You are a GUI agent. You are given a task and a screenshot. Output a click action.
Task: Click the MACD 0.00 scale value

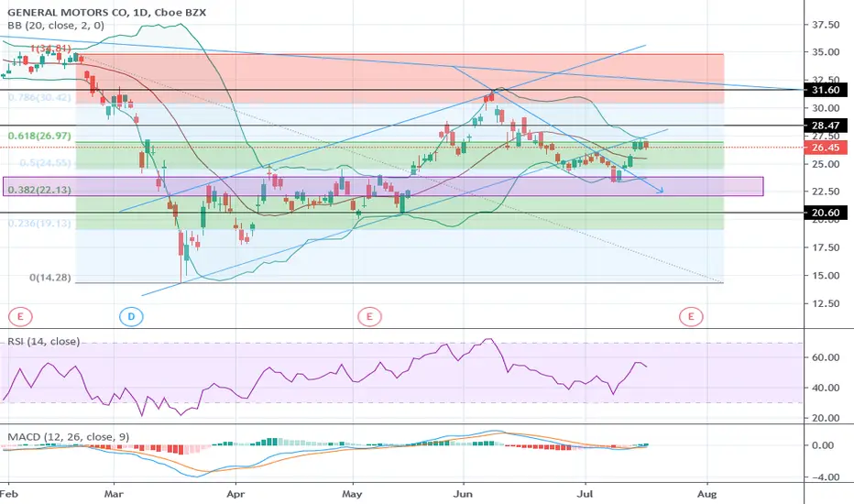[823, 445]
